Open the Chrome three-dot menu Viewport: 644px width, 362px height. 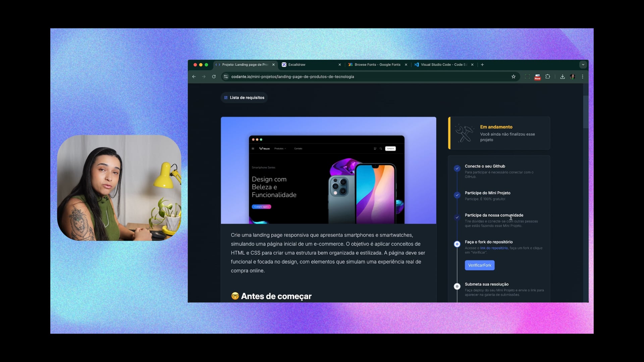583,77
